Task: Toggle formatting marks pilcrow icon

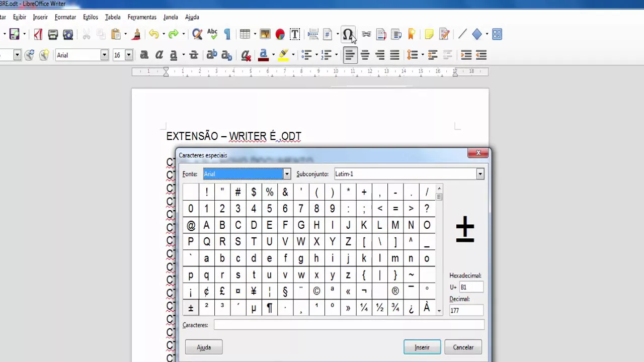Action: click(x=227, y=34)
